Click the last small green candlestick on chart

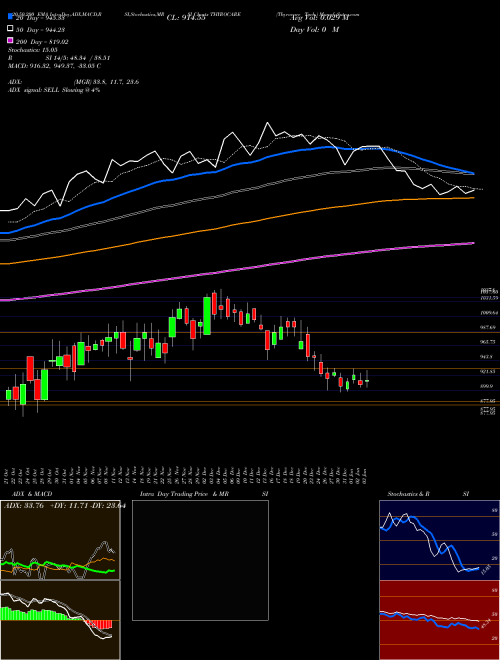(x=367, y=381)
